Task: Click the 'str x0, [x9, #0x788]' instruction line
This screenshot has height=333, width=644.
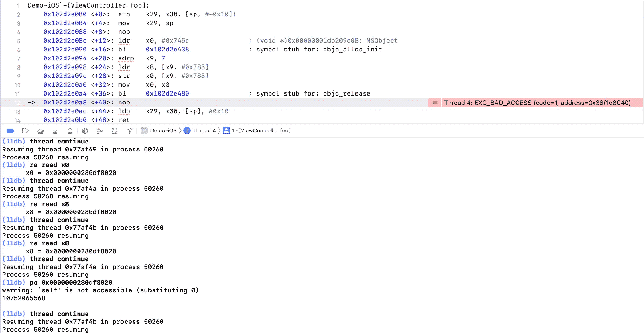Action: 163,76
